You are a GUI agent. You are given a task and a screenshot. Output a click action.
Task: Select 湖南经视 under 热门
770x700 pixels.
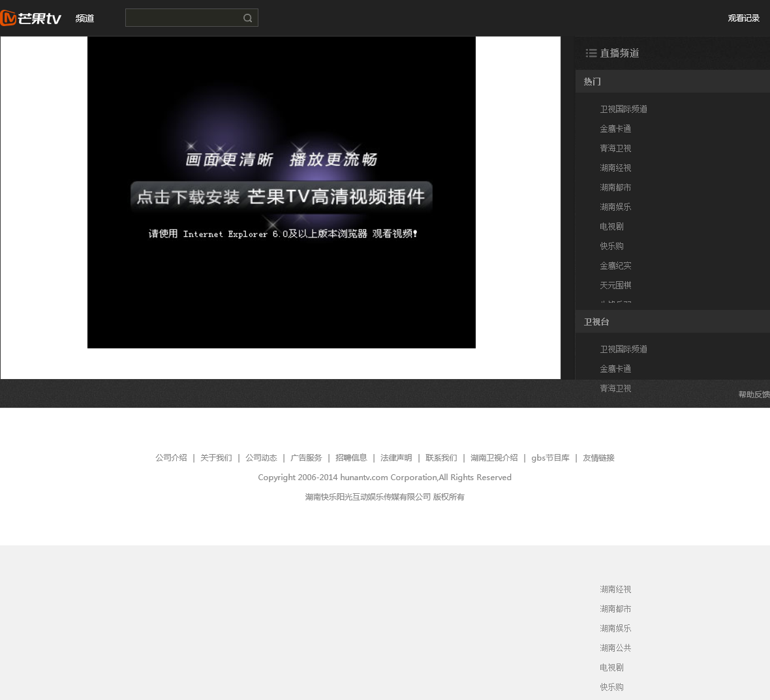point(615,168)
